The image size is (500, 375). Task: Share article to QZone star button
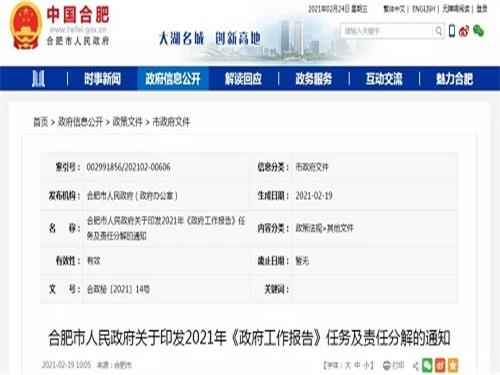pos(453,365)
